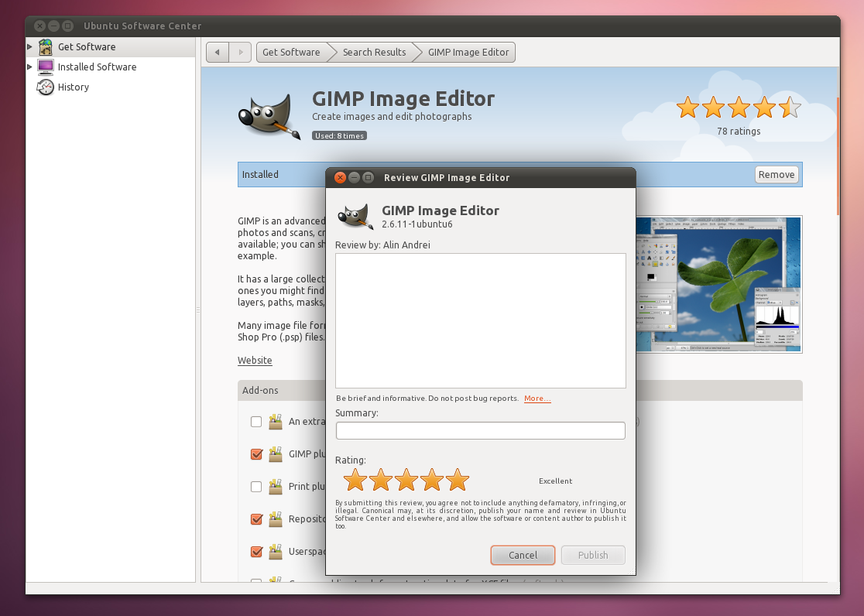This screenshot has width=864, height=616.
Task: Uncheck the 'GIMP plu' add-on checkbox
Action: point(256,454)
